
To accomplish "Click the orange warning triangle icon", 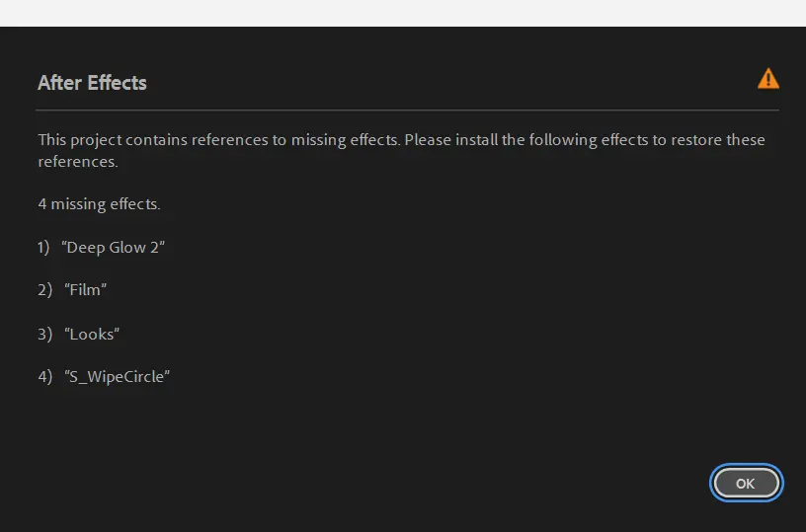I will pyautogui.click(x=767, y=79).
